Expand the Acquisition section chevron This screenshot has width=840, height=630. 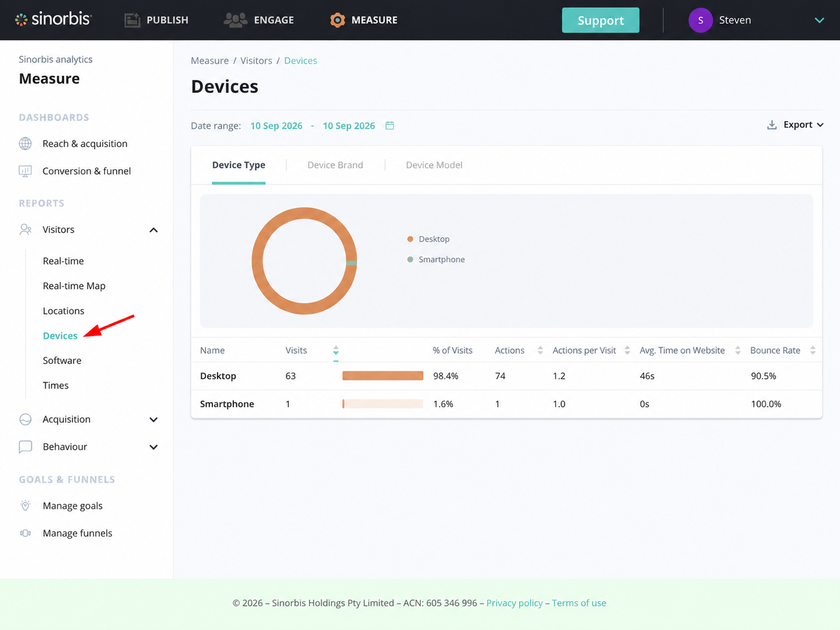click(154, 420)
